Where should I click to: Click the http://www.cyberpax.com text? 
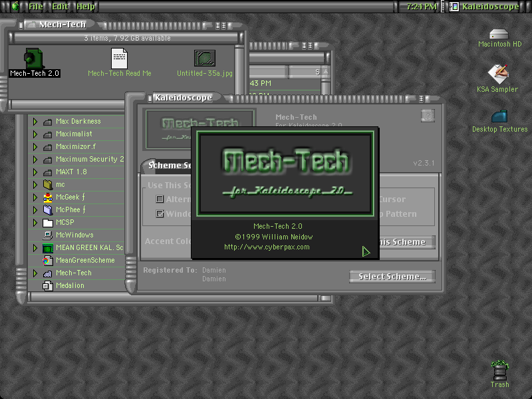267,247
